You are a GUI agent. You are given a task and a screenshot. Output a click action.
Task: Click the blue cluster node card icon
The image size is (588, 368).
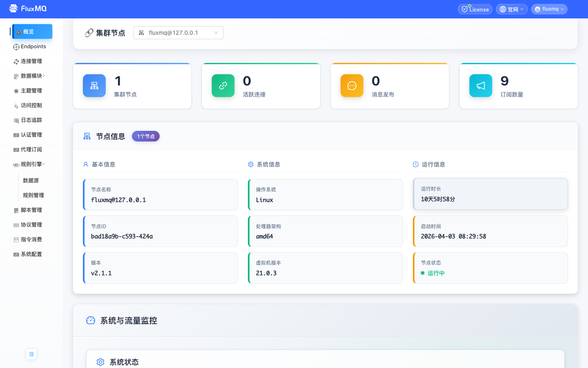[x=94, y=86]
